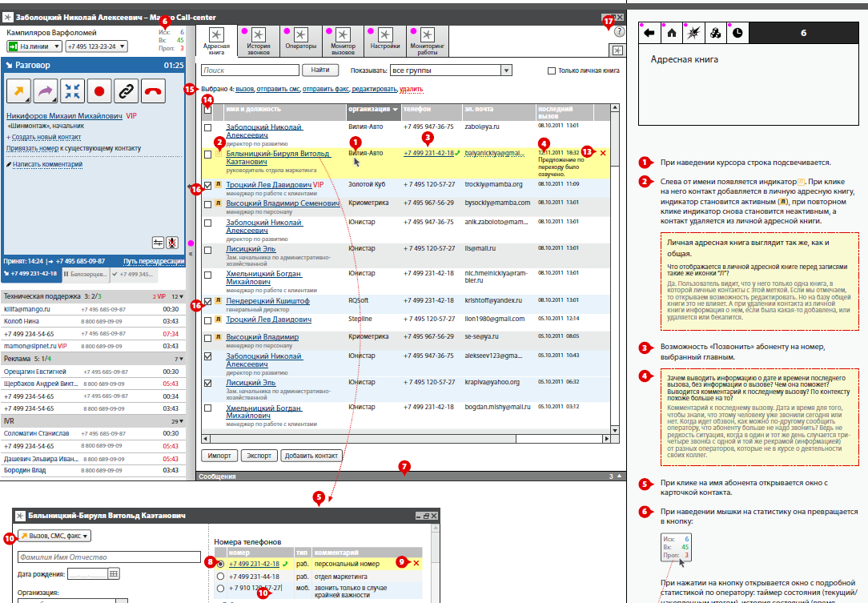This screenshot has width=868, height=603.
Task: Delete Бялыницкий-Бируля row with red X
Action: [x=603, y=153]
